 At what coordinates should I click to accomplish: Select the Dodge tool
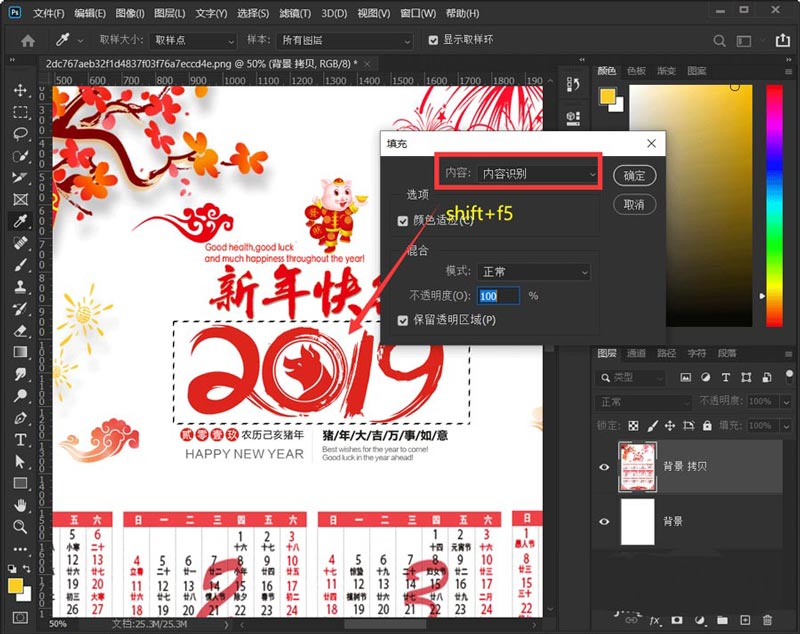20,396
